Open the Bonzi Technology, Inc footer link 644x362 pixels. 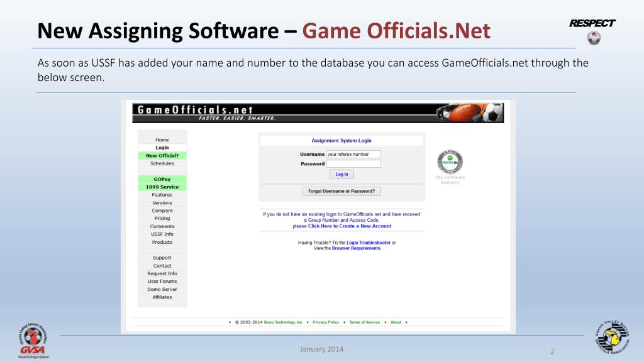click(283, 322)
